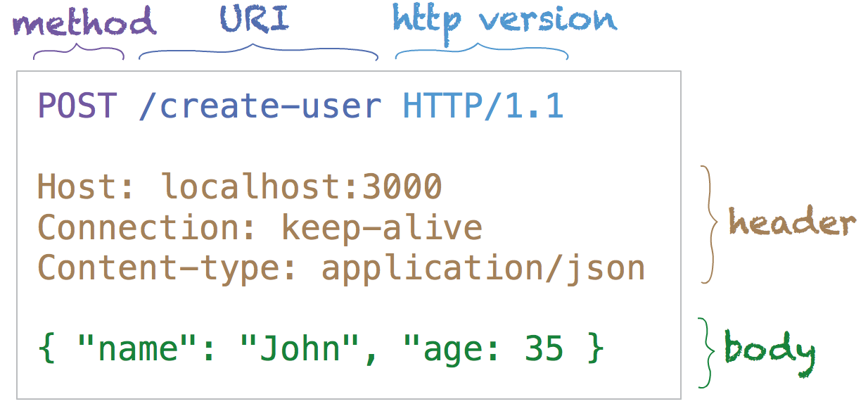
Task: Click the 'POST' method text
Action: click(77, 106)
